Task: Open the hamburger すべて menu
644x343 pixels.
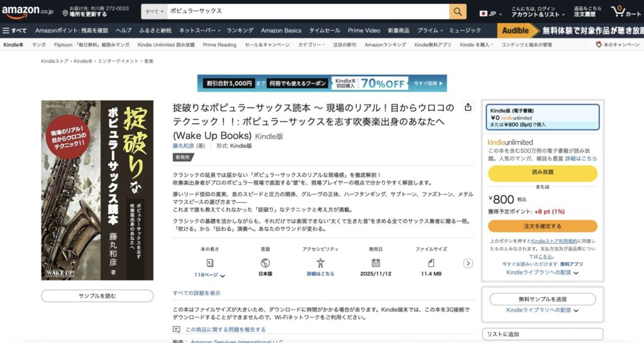Action: click(x=14, y=30)
